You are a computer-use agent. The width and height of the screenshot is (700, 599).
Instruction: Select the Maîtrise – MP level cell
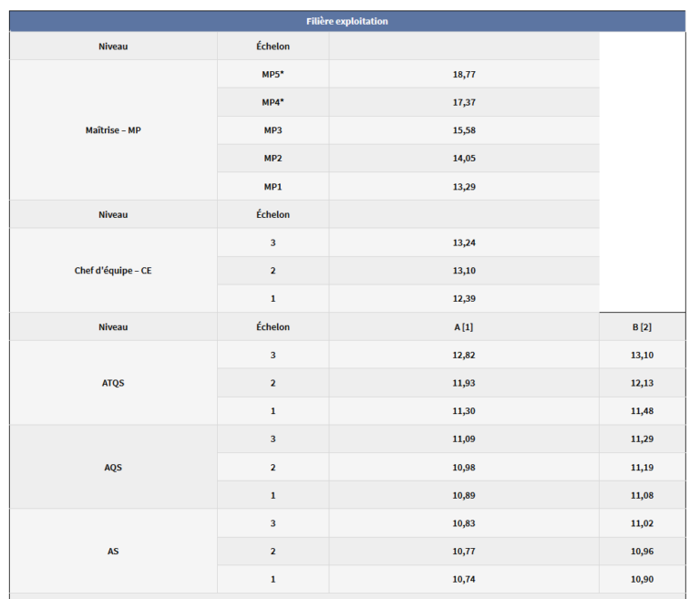[x=113, y=130]
